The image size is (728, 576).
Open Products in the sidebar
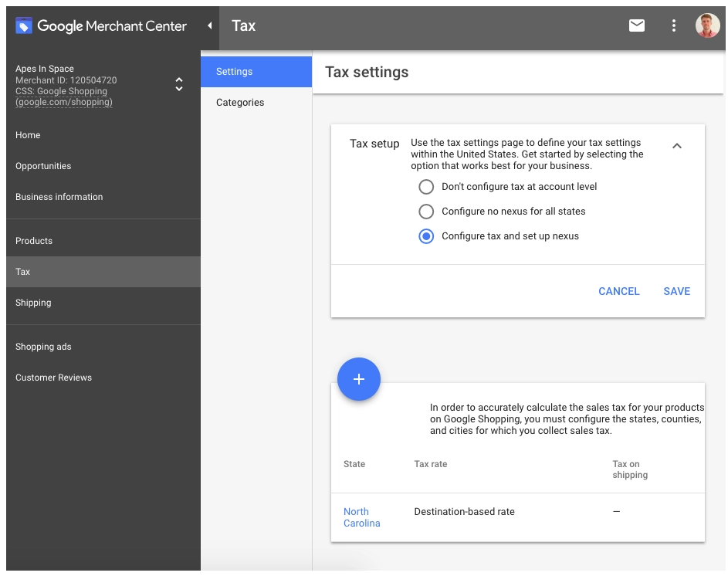coord(103,241)
